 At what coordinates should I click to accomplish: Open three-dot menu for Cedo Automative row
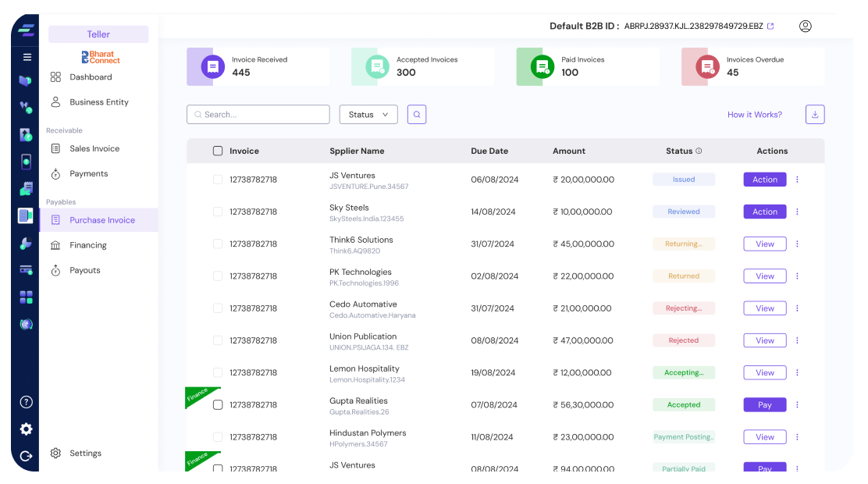(x=797, y=308)
